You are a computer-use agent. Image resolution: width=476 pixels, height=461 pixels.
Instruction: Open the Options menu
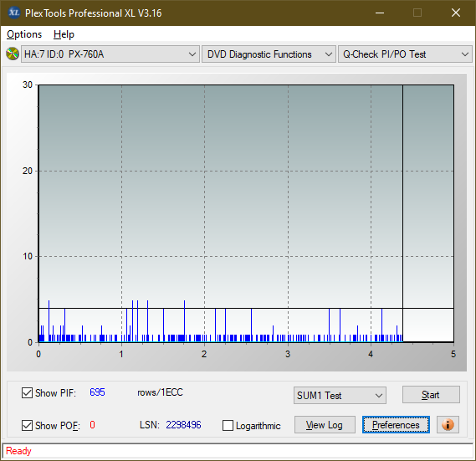24,34
